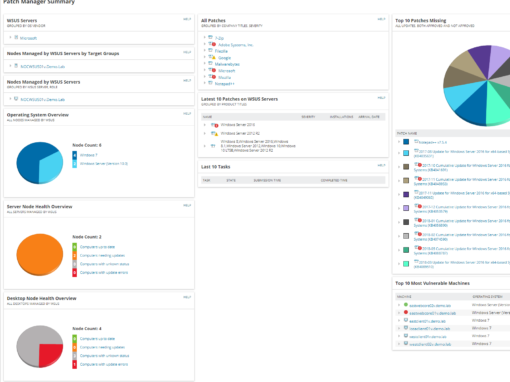This screenshot has width=510, height=382.
Task: Click the 7-Zip package icon in All Patches
Action: point(210,38)
